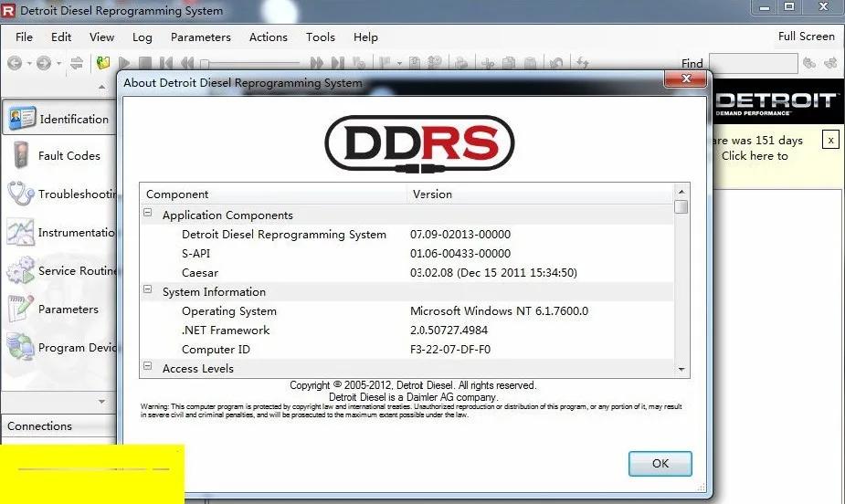
Task: Open the Edit menu
Action: pos(61,37)
